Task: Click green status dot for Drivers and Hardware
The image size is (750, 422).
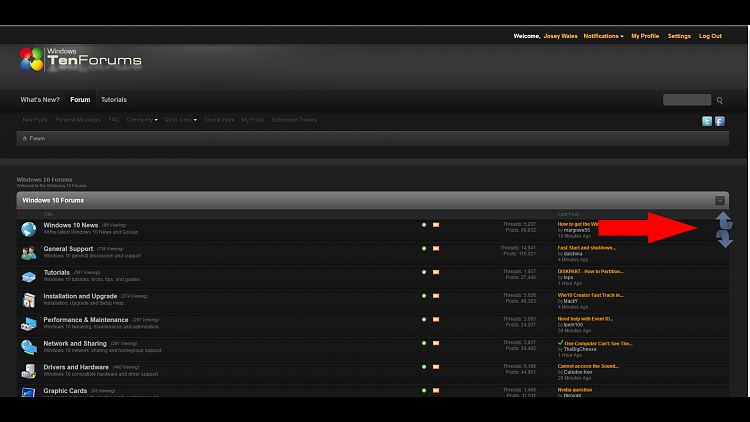Action: pyautogui.click(x=424, y=367)
